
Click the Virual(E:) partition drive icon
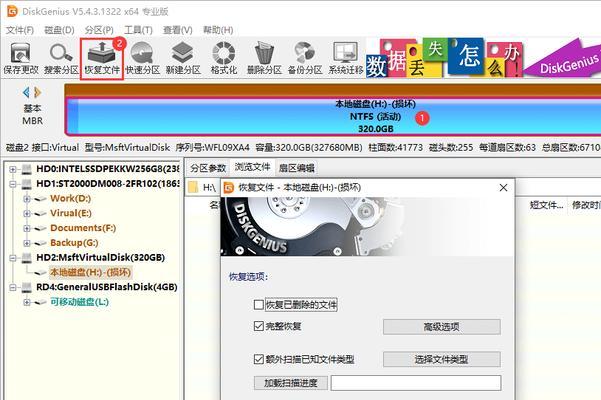40,213
